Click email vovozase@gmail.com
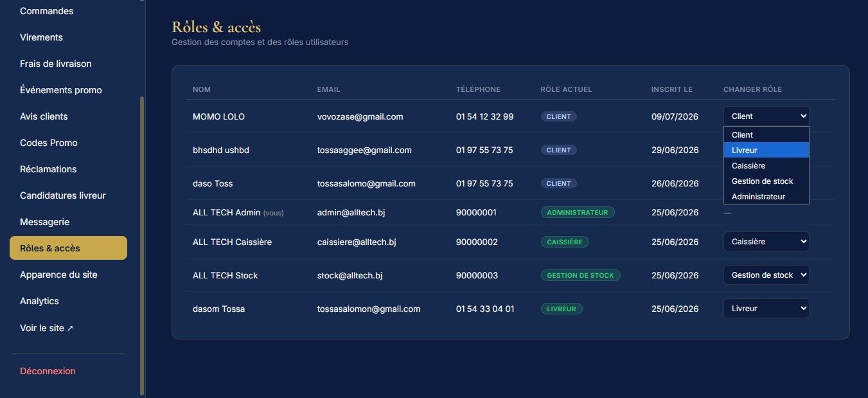This screenshot has width=868, height=398. [x=360, y=116]
